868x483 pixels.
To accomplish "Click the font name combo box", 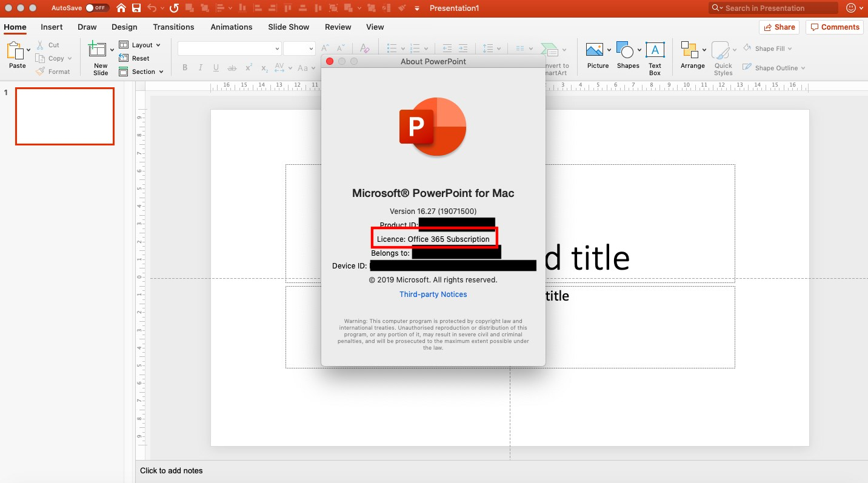I will coord(230,48).
